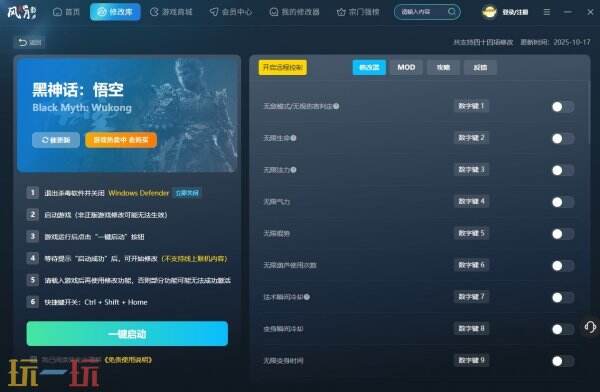Click the 数字键 3 hotkey box

(471, 170)
